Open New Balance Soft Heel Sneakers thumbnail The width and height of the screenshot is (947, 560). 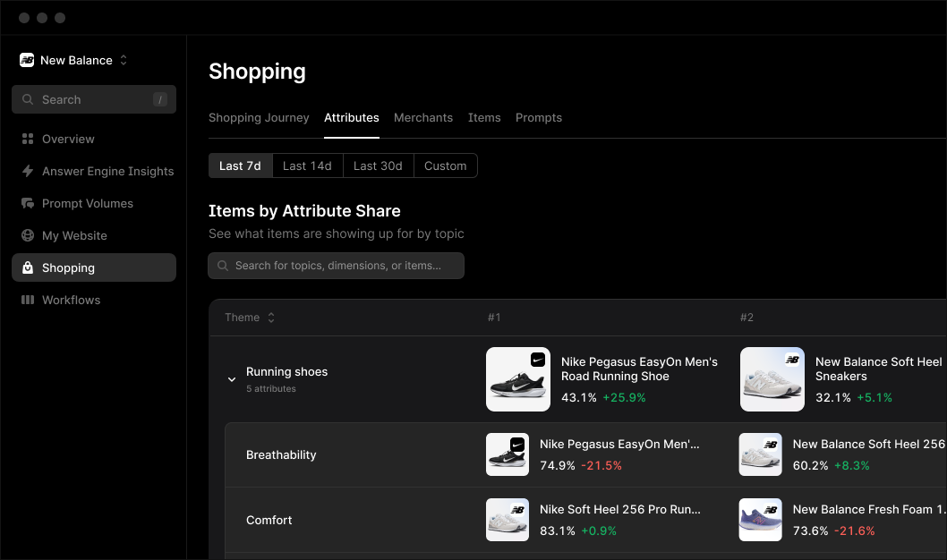coord(772,379)
